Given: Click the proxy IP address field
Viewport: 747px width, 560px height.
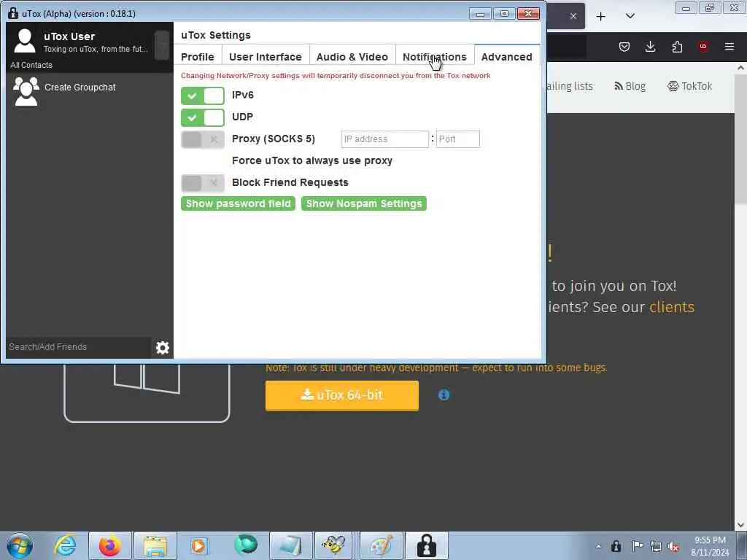Looking at the screenshot, I should [x=385, y=139].
